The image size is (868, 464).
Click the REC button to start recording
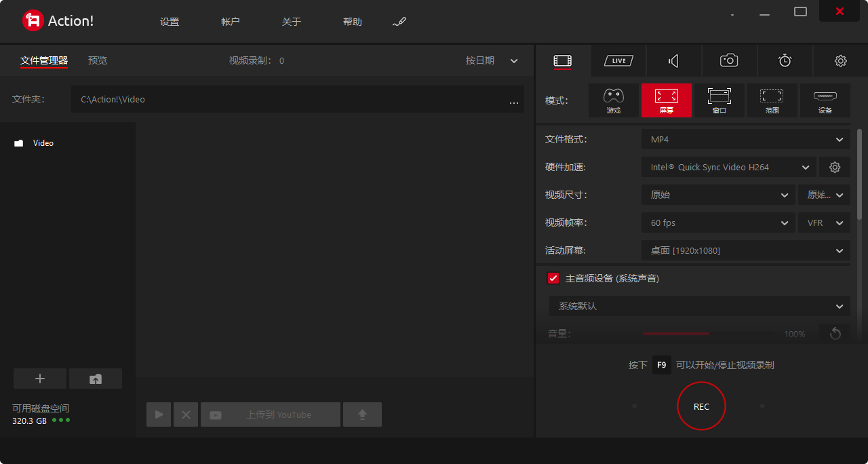(701, 406)
